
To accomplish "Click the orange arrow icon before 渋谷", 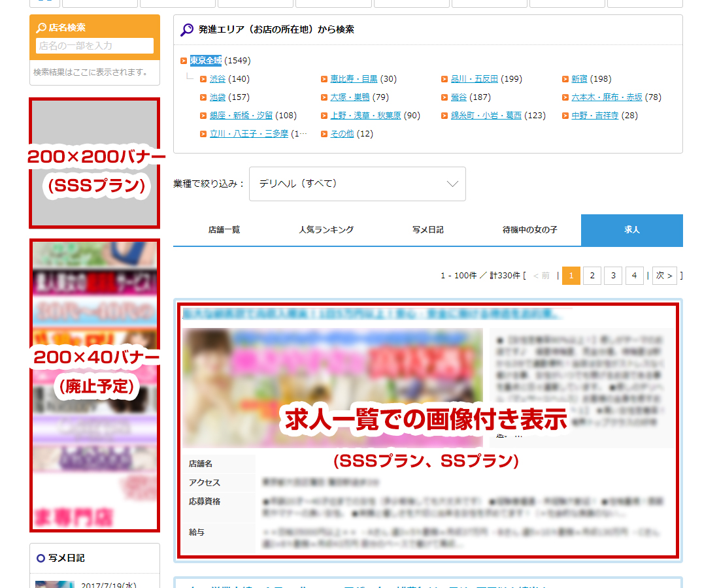I will (204, 78).
